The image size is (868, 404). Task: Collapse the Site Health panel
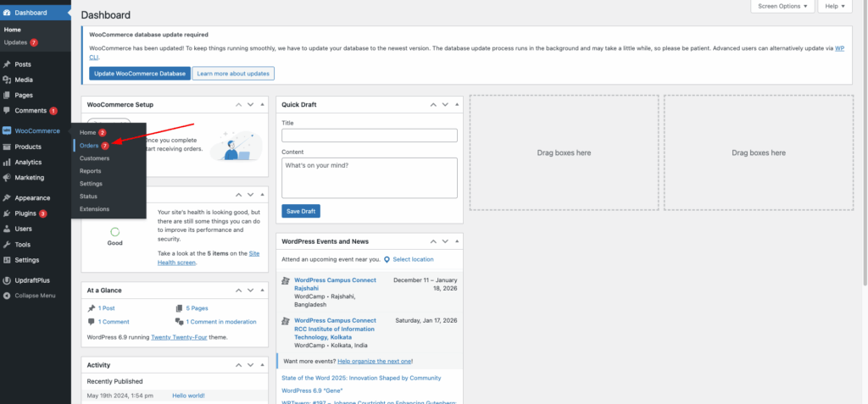(263, 195)
